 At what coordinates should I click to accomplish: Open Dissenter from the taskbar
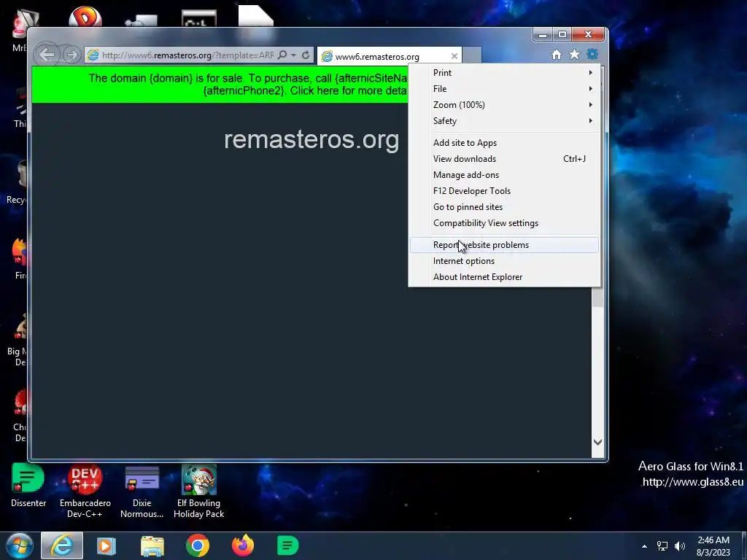point(287,545)
